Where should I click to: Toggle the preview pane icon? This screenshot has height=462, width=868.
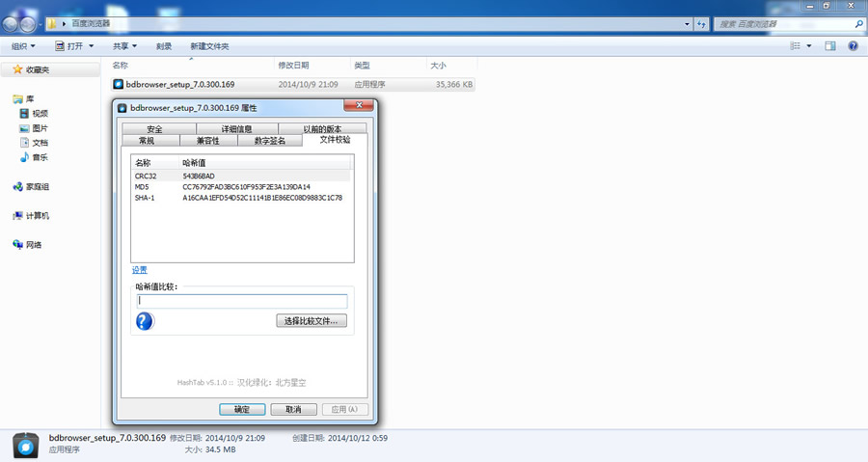click(829, 46)
